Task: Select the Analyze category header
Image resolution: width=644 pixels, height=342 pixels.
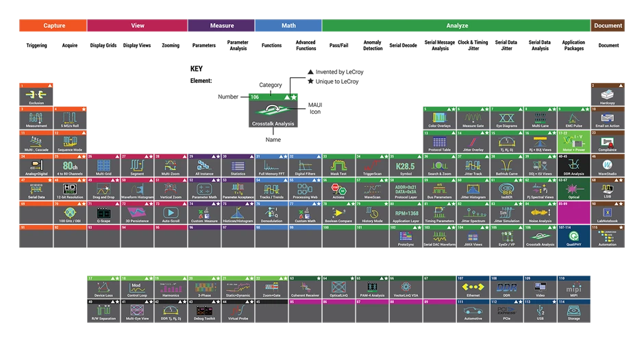Action: click(456, 25)
